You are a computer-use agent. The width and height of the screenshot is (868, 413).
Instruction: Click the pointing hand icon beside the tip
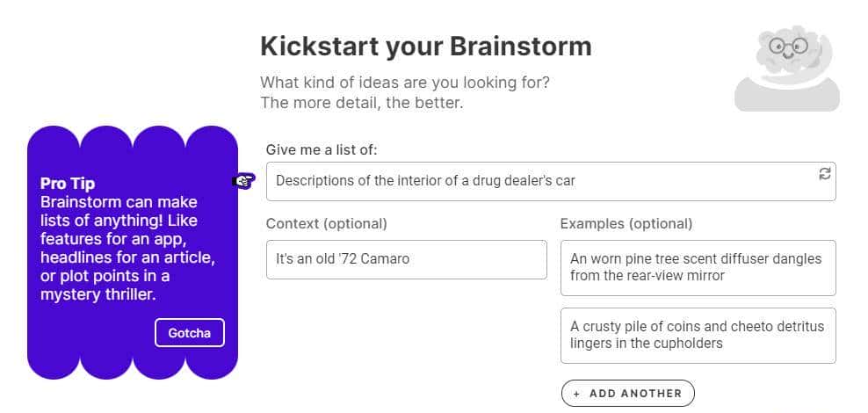[243, 181]
